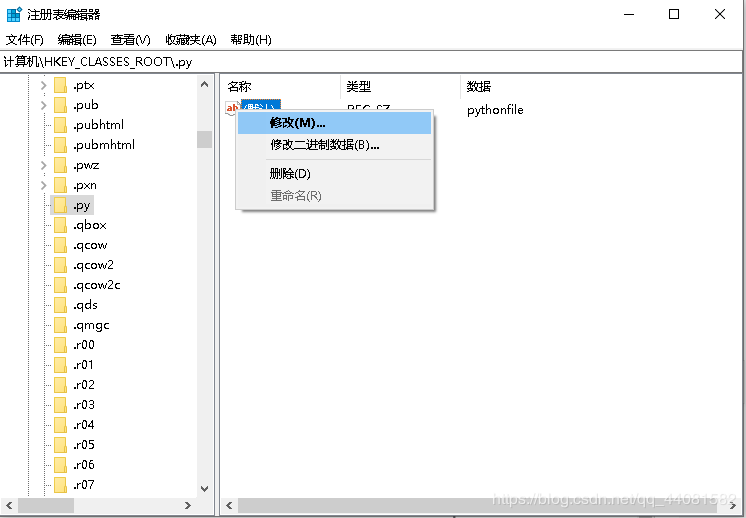Click the folder icon next to .pxn
This screenshot has width=746, height=518.
click(x=60, y=185)
